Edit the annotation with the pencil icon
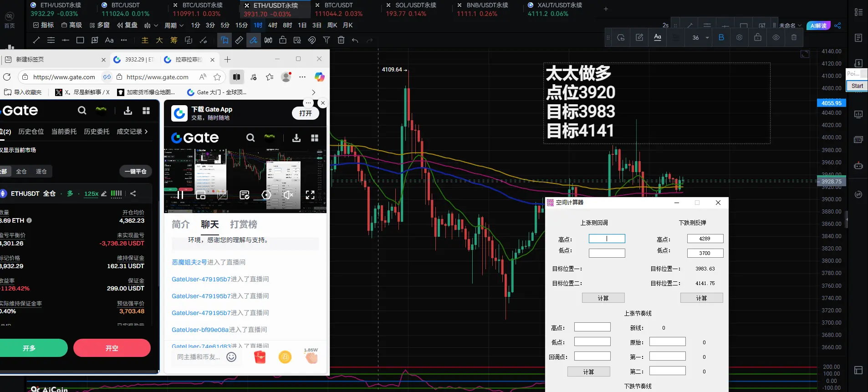The width and height of the screenshot is (868, 392). 639,37
